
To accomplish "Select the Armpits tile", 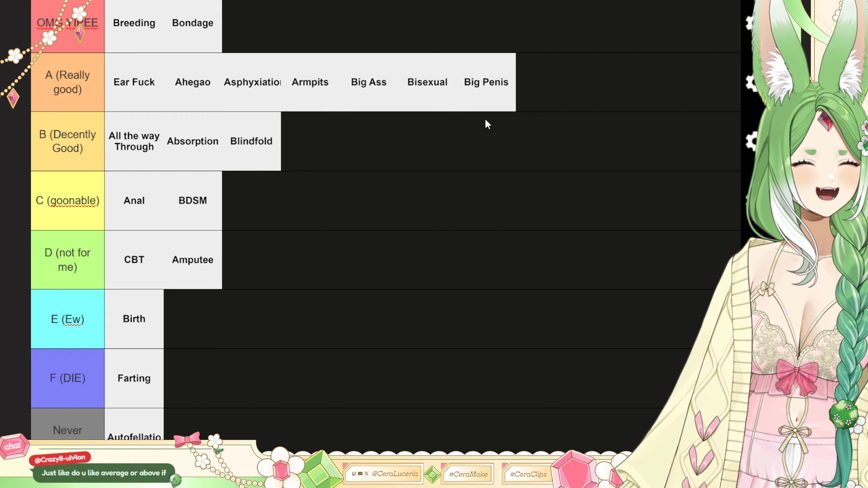I will tap(310, 82).
